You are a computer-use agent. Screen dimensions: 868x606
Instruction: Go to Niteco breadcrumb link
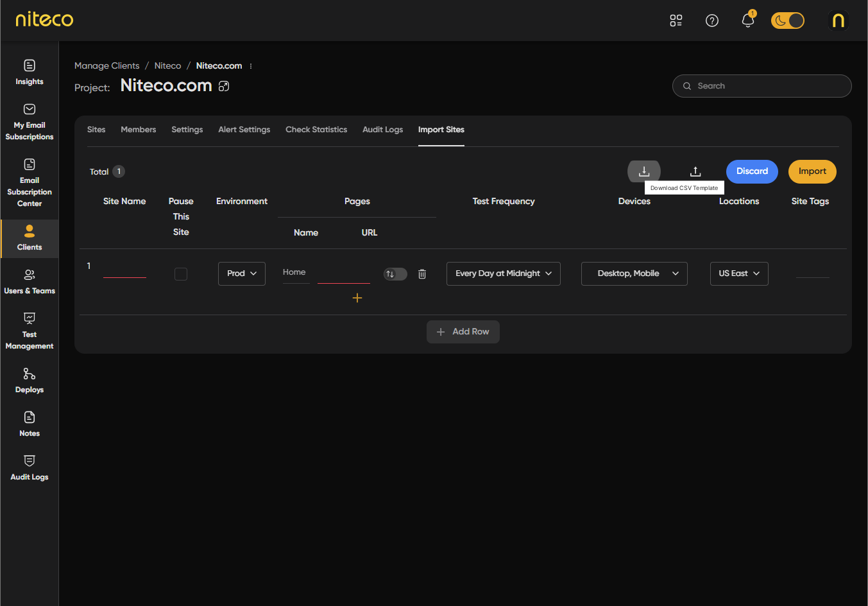point(168,66)
